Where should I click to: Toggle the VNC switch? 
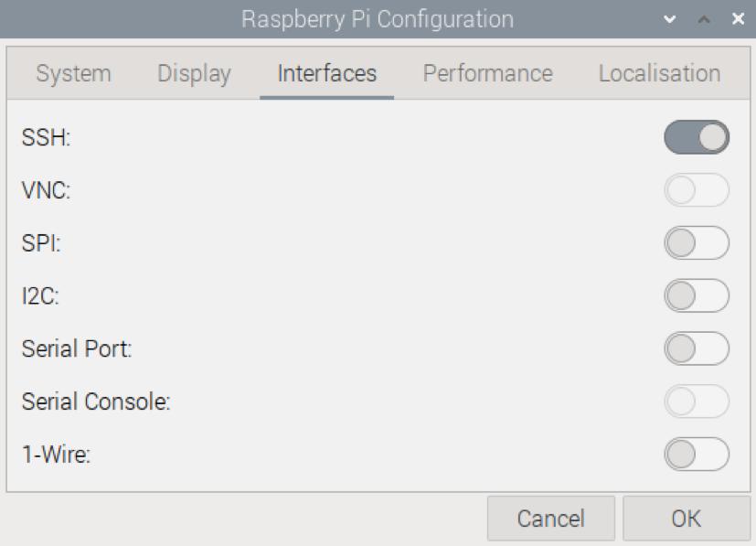pyautogui.click(x=697, y=190)
